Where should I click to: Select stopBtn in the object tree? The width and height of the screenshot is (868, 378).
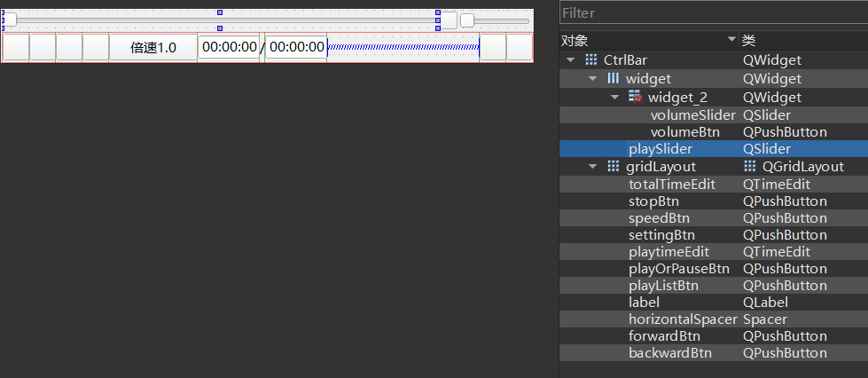point(653,201)
